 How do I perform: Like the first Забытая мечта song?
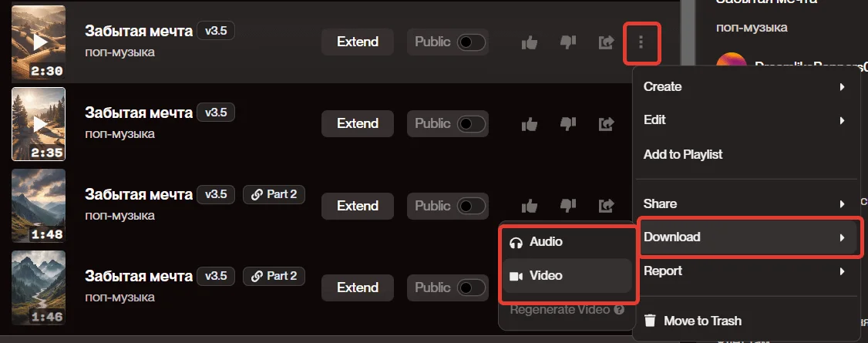pyautogui.click(x=530, y=42)
